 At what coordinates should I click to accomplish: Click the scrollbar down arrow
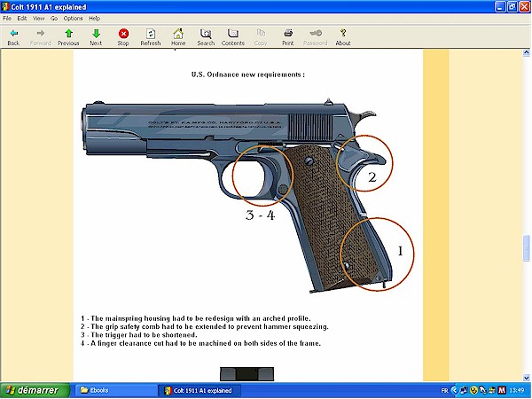click(526, 378)
